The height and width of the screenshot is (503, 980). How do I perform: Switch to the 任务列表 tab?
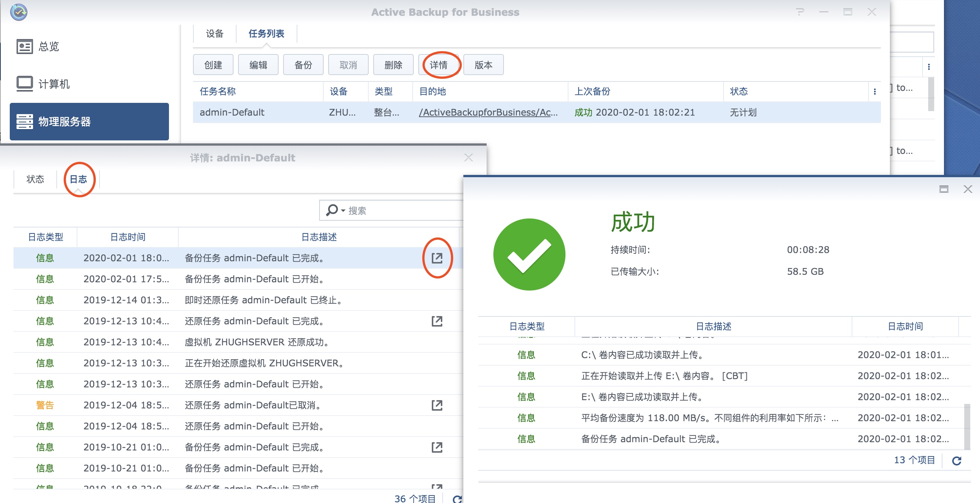click(x=266, y=33)
